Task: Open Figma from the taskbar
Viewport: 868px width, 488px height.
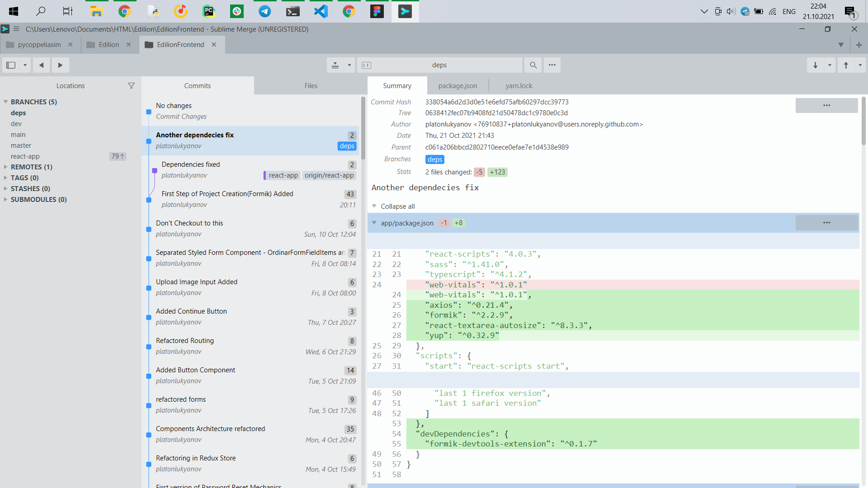Action: pyautogui.click(x=377, y=11)
